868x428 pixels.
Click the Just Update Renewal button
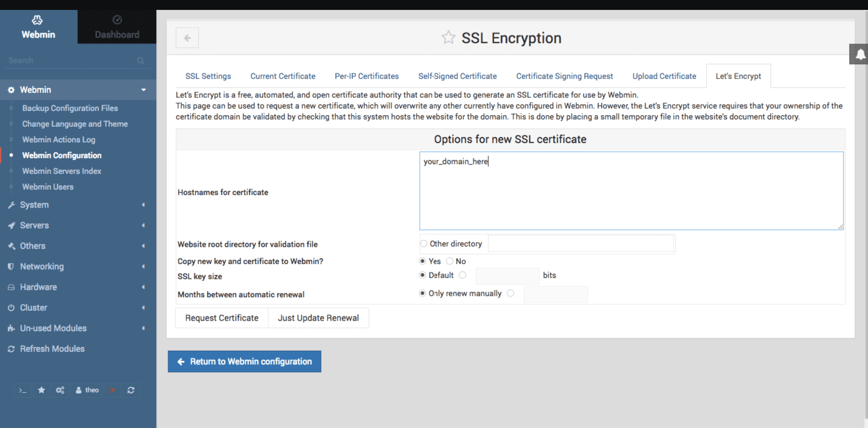[318, 318]
